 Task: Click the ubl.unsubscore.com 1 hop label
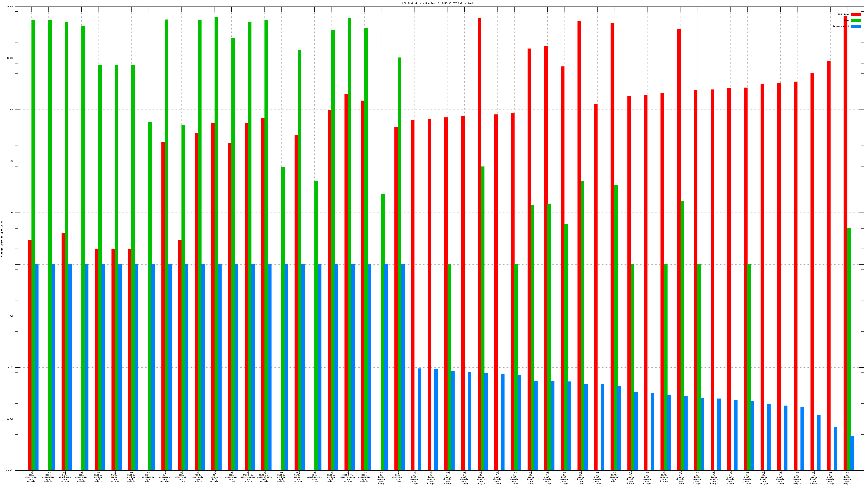[314, 477]
